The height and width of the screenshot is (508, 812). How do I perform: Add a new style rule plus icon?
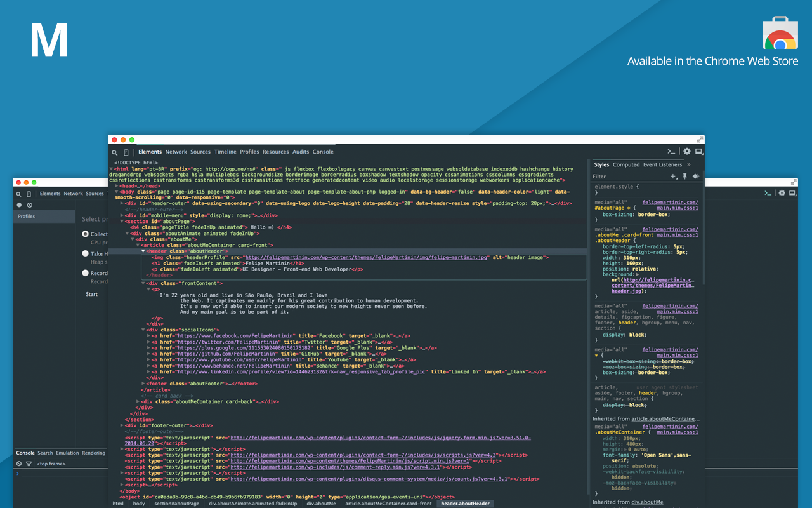click(673, 177)
